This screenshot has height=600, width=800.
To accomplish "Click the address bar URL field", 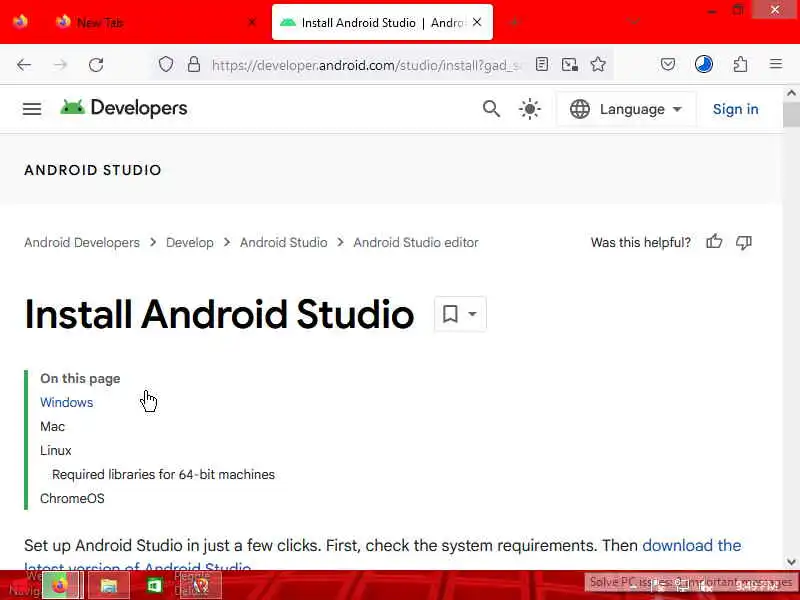I will coord(366,65).
